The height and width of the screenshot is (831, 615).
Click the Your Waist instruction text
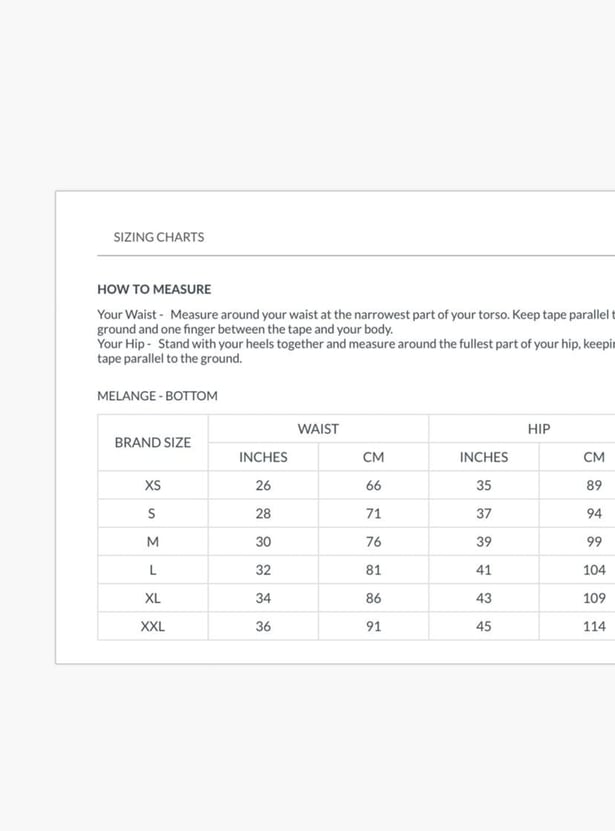point(356,322)
